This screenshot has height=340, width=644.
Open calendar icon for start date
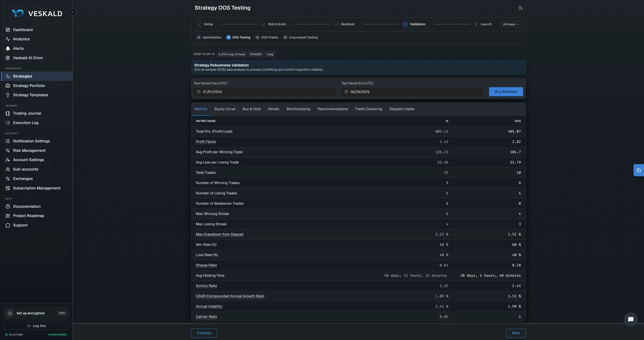[x=199, y=92]
